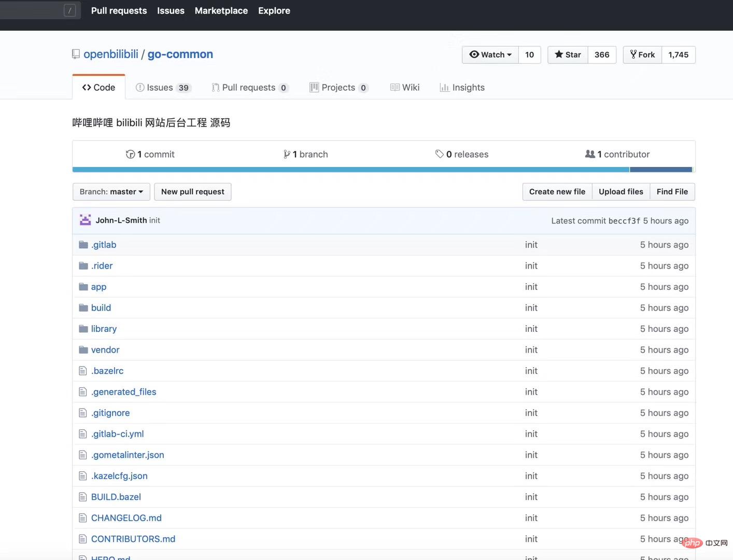Click the BUILD.bazel file icon

pyautogui.click(x=82, y=497)
